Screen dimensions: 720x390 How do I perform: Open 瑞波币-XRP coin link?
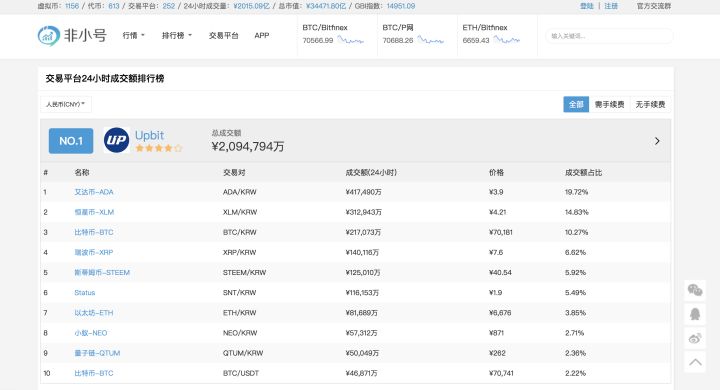(94, 252)
